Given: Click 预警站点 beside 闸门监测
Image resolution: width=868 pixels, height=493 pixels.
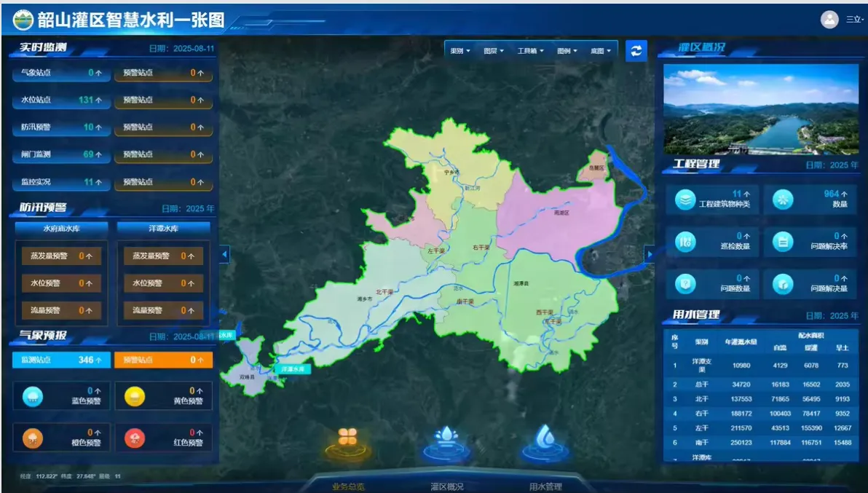Looking at the screenshot, I should point(164,154).
